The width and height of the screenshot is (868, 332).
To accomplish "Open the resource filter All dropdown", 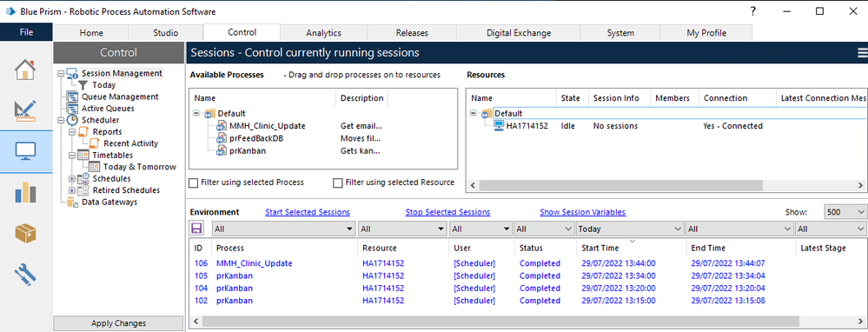I will tap(403, 229).
